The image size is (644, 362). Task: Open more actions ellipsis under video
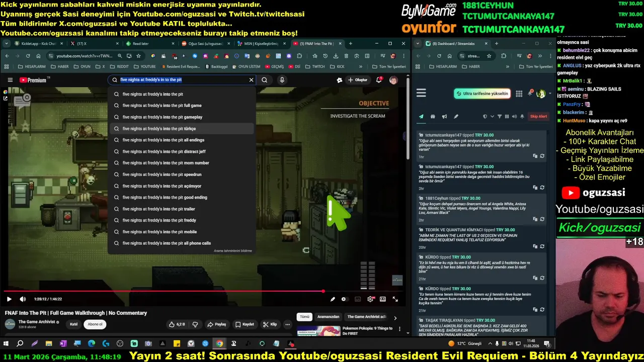tap(287, 324)
